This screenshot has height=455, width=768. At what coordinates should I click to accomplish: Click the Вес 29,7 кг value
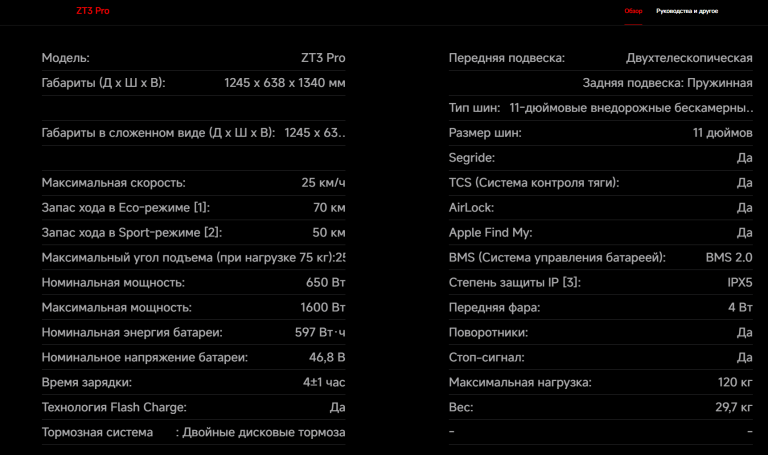[x=734, y=407]
